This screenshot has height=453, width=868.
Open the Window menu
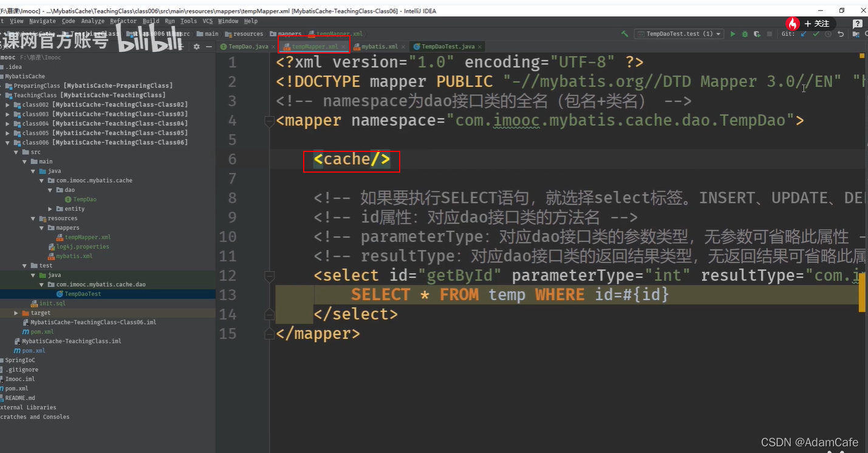coord(228,21)
